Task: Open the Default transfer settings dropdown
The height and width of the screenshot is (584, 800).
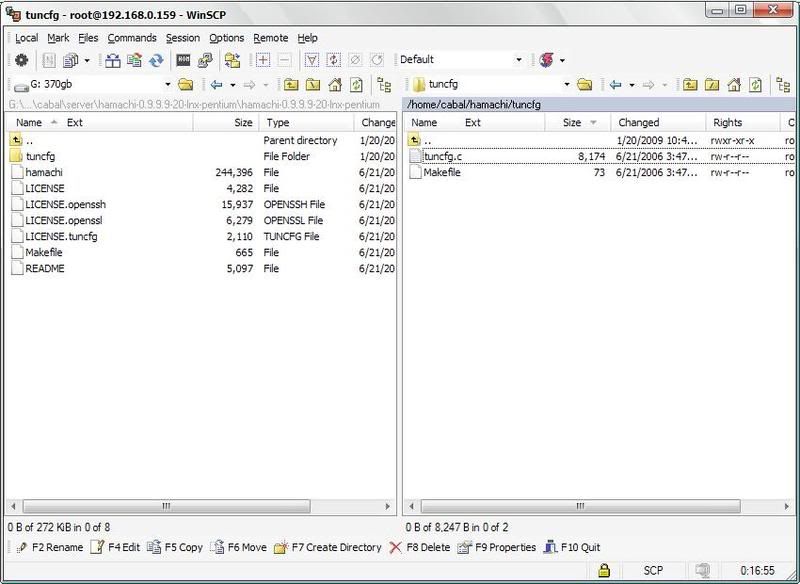Action: 518,60
